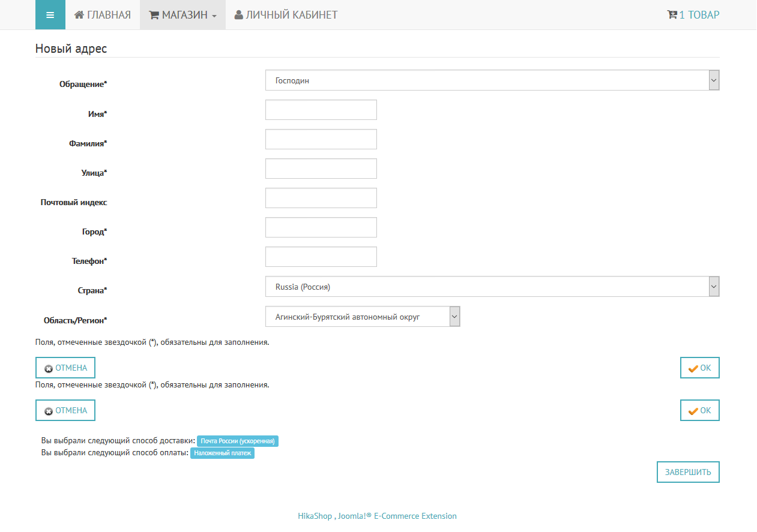Click into the Имя input field
Screen dimensions: 757x532
(321, 110)
